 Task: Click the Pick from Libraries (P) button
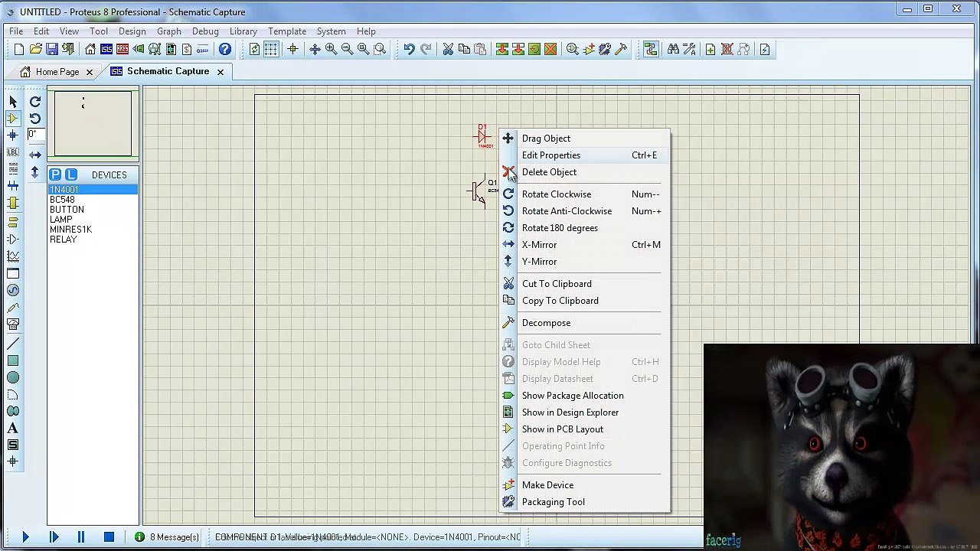(55, 174)
